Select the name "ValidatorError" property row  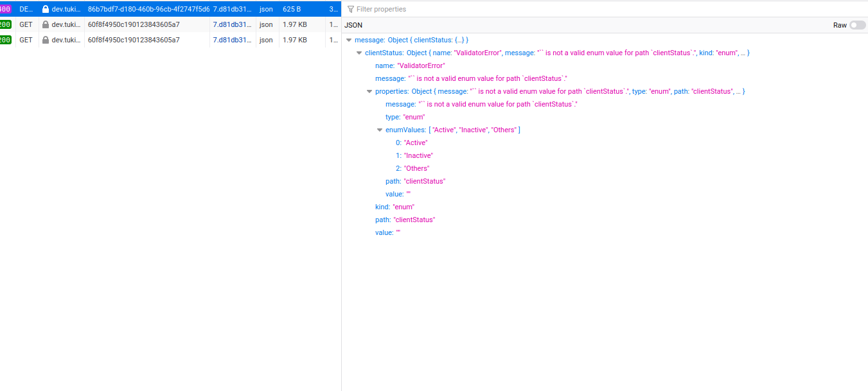pyautogui.click(x=410, y=65)
